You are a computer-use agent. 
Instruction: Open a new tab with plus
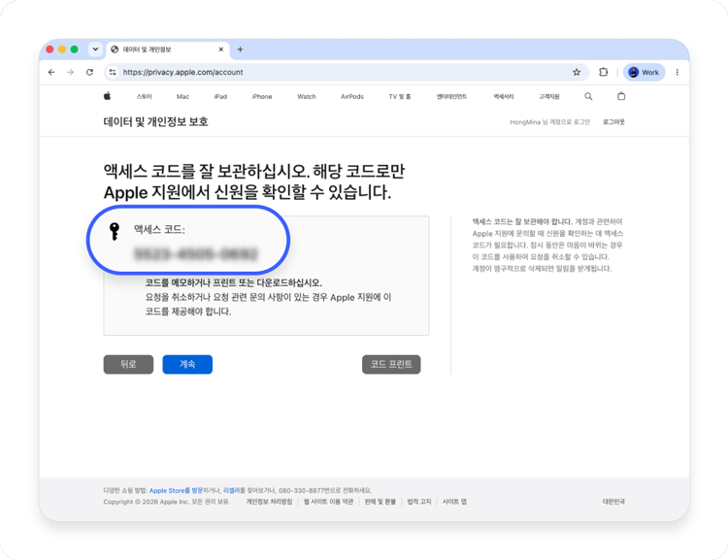pyautogui.click(x=240, y=49)
